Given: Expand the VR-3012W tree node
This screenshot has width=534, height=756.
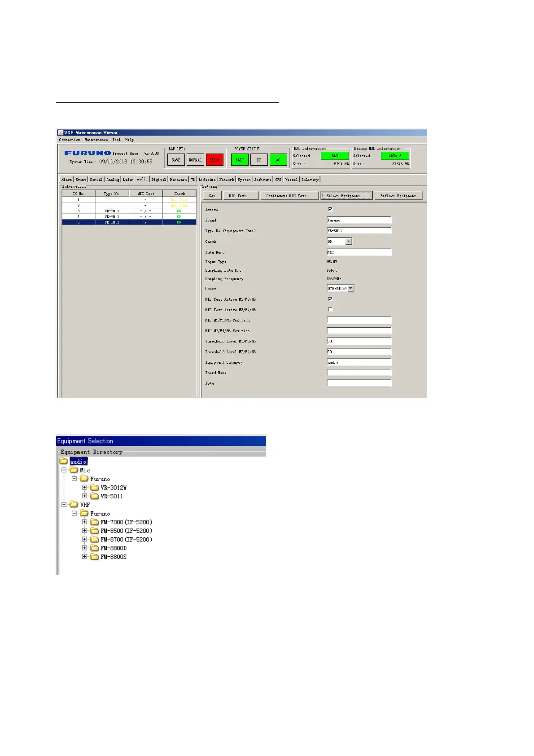Looking at the screenshot, I should [84, 487].
